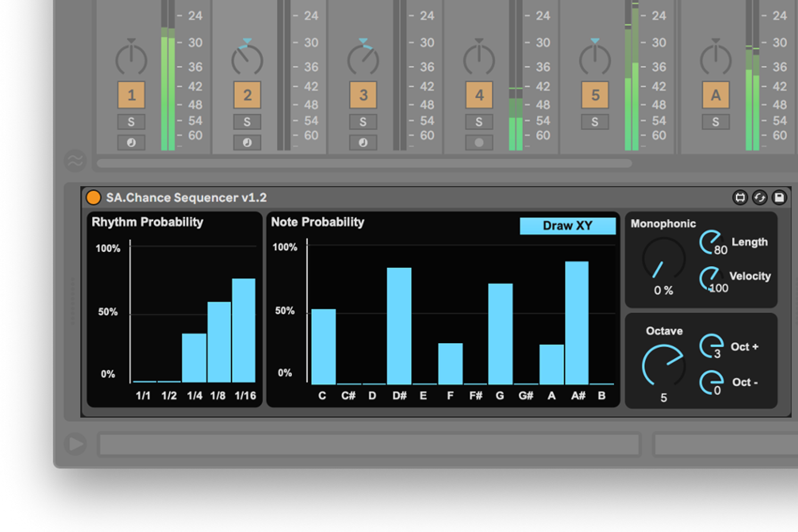Click the track 1 level meter
This screenshot has width=798, height=532.
(x=168, y=75)
